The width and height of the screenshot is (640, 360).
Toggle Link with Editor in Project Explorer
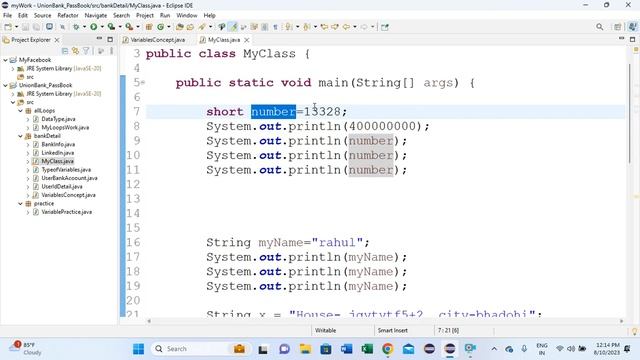75,51
